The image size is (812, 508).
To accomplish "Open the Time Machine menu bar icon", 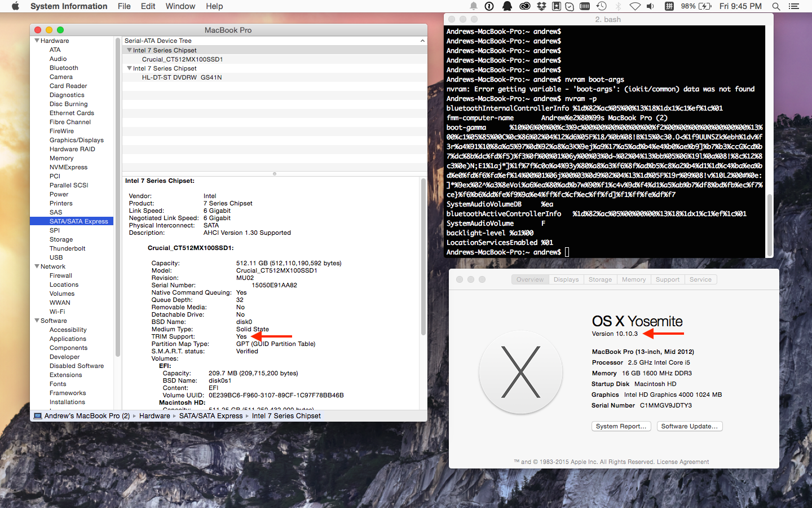I will (602, 6).
